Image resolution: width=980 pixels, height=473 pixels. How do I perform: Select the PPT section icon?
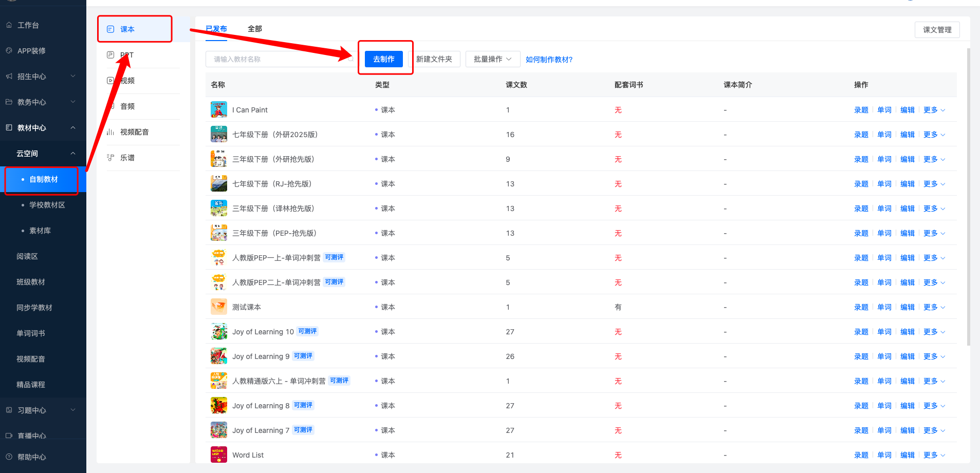[110, 54]
